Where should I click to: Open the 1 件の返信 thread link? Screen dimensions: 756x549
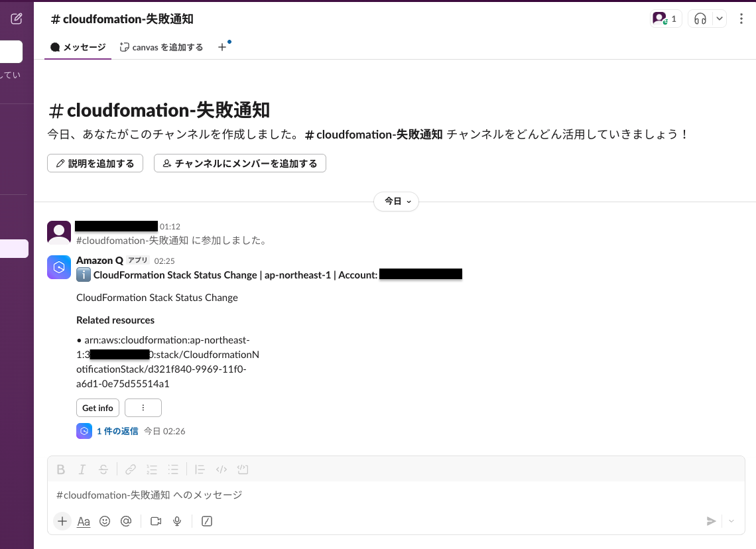tap(117, 431)
